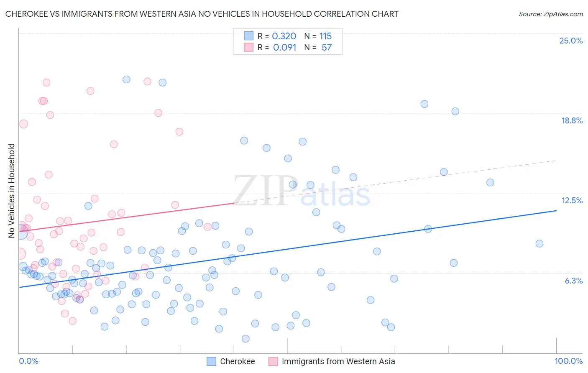Click the 6.3% y-axis label

click(x=573, y=281)
